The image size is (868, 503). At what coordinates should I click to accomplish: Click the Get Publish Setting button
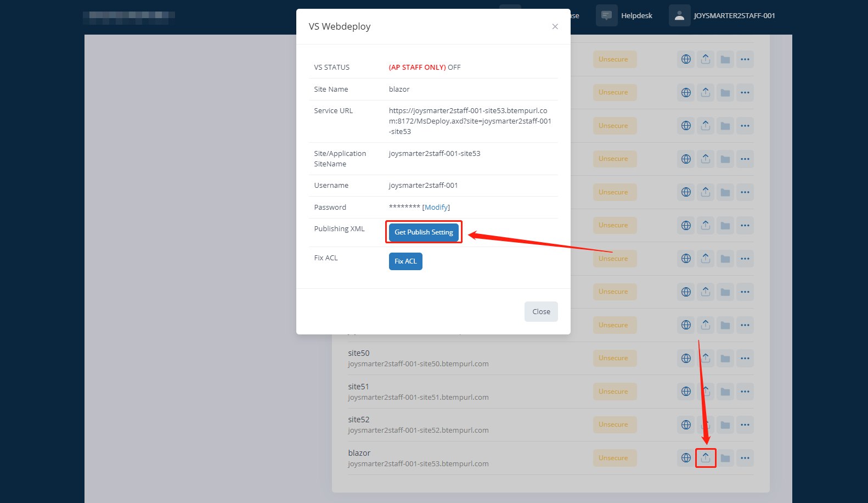tap(424, 232)
